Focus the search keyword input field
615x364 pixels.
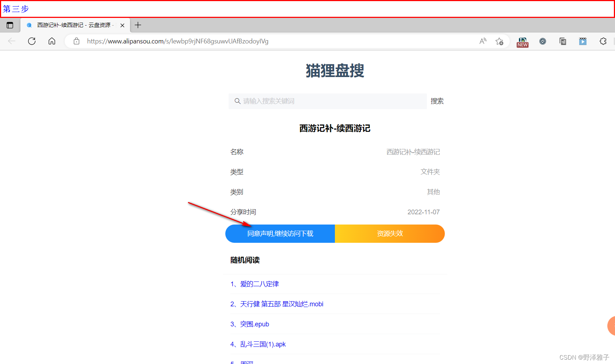point(328,101)
